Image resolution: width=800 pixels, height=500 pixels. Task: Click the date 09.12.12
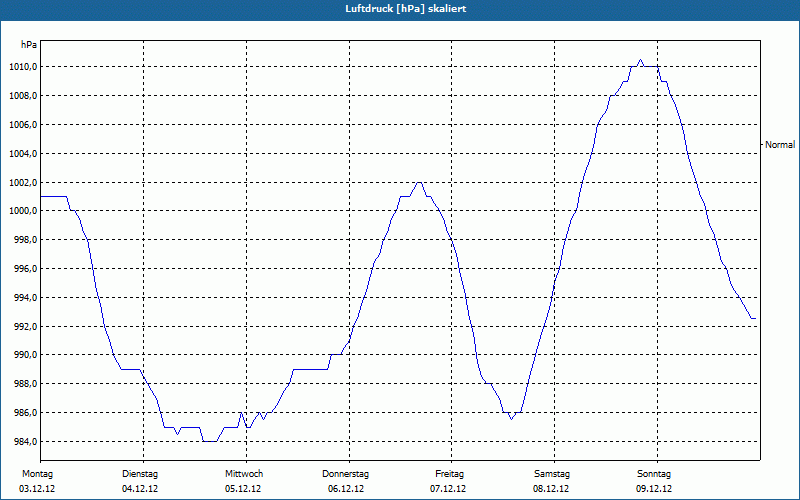[x=654, y=489]
